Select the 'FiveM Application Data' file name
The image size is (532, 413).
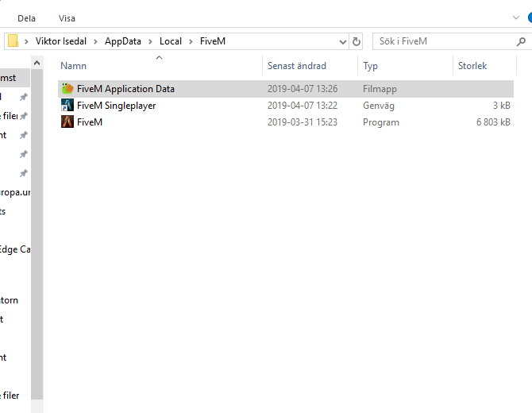pos(125,89)
